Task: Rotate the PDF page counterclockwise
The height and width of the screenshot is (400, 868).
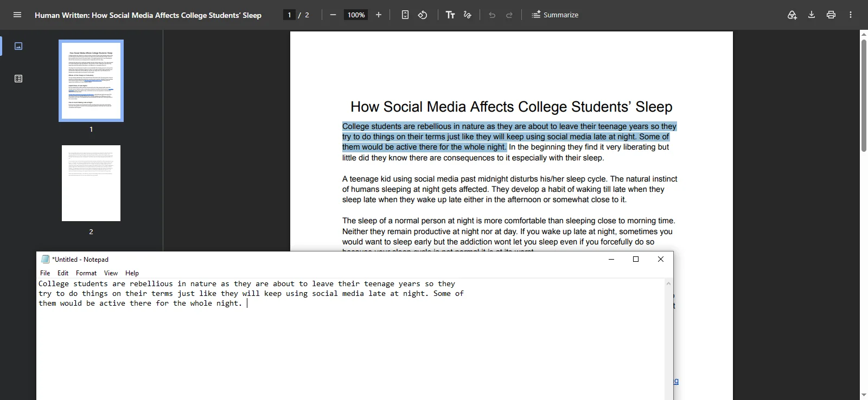Action: pos(423,15)
